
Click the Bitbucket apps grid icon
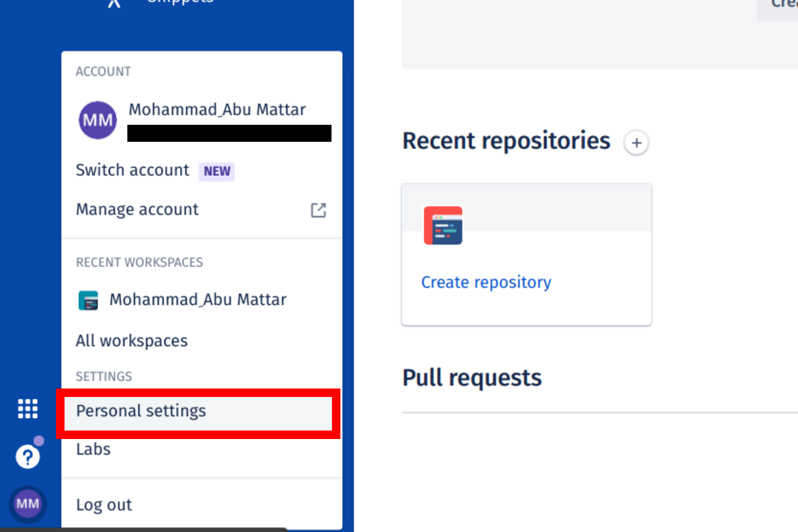[27, 409]
